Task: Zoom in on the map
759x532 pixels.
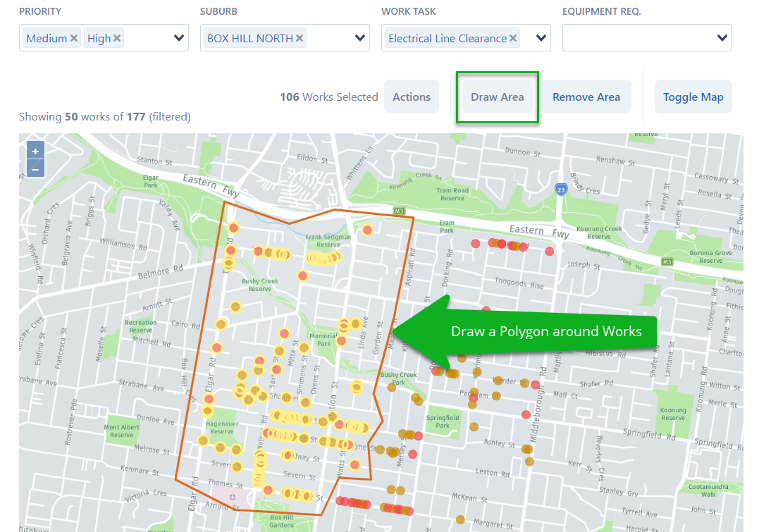Action: [35, 151]
